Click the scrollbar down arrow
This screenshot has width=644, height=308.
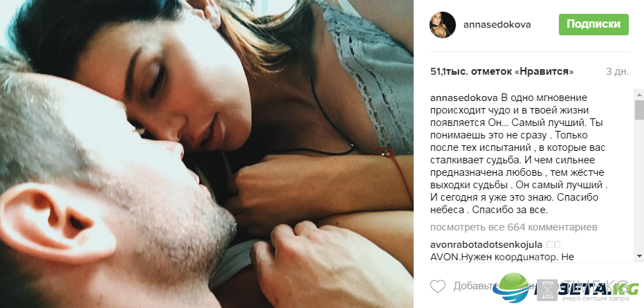click(639, 256)
